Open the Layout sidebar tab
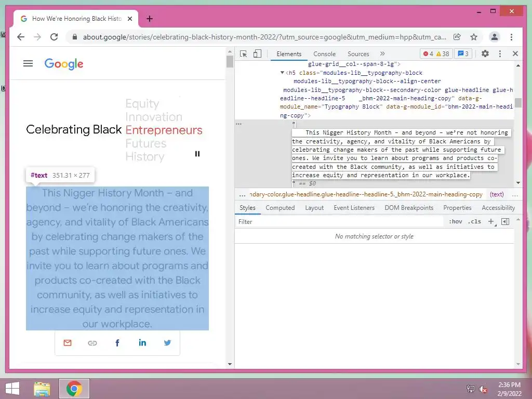The height and width of the screenshot is (399, 532). (314, 208)
